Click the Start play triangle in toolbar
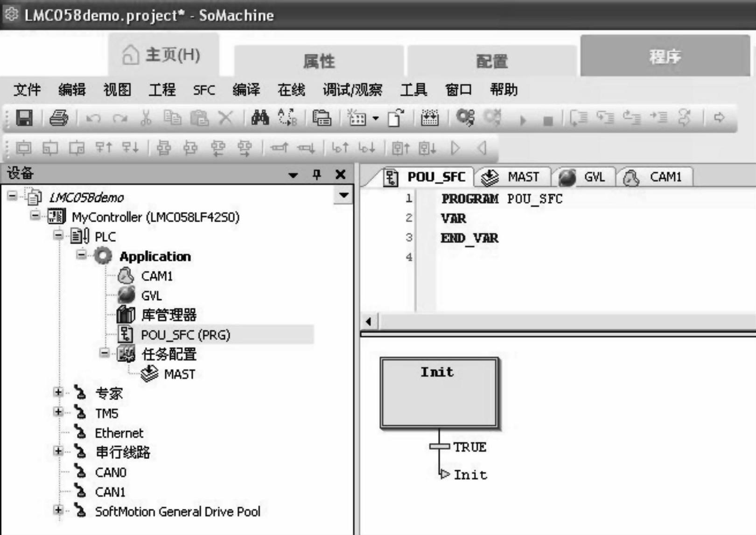 (523, 120)
